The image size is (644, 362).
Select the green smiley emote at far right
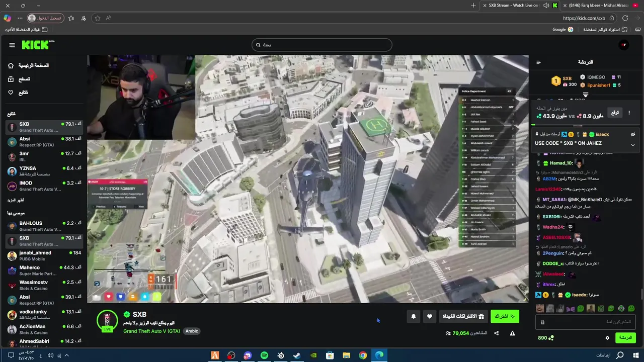(631, 308)
